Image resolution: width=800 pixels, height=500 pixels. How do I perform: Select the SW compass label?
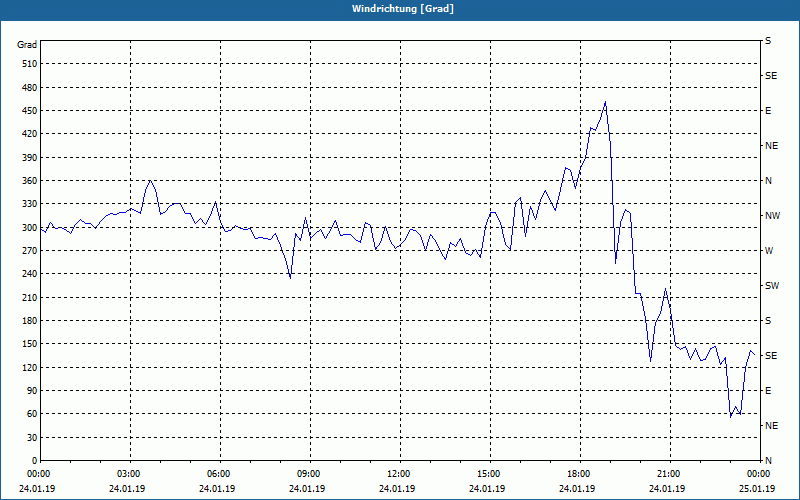[x=772, y=286]
